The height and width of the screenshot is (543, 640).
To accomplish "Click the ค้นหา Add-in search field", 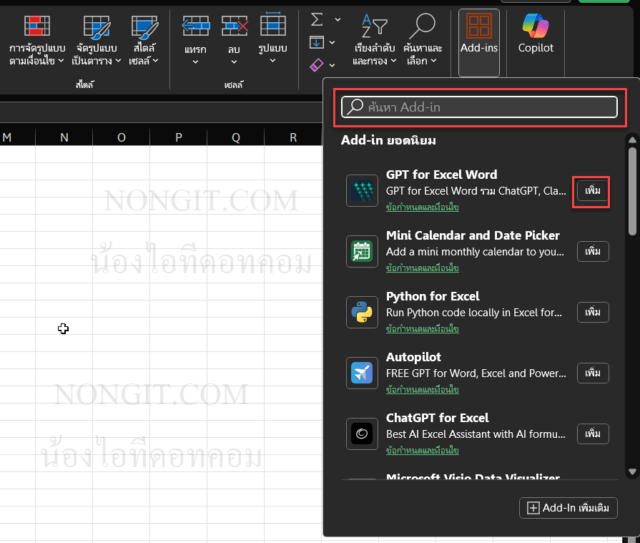I will [479, 107].
